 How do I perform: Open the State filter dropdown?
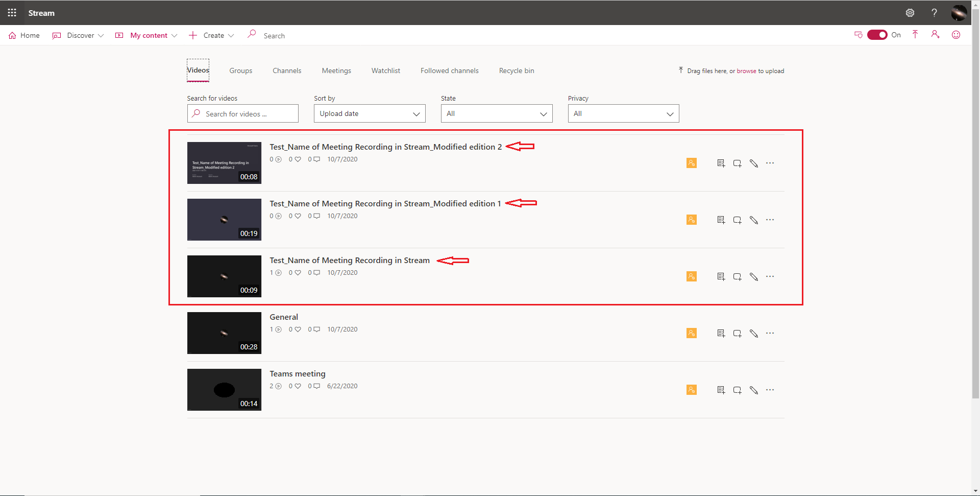[497, 113]
